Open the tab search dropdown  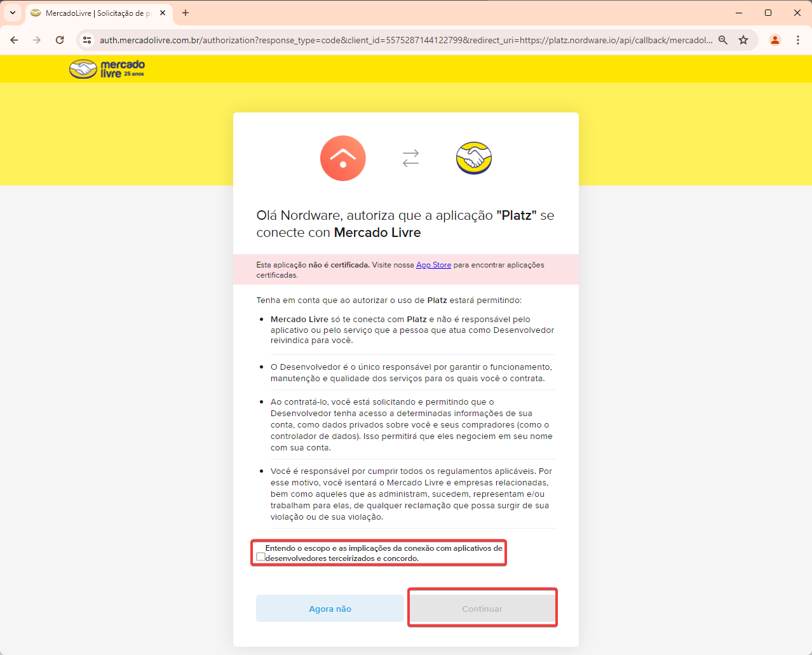point(13,13)
